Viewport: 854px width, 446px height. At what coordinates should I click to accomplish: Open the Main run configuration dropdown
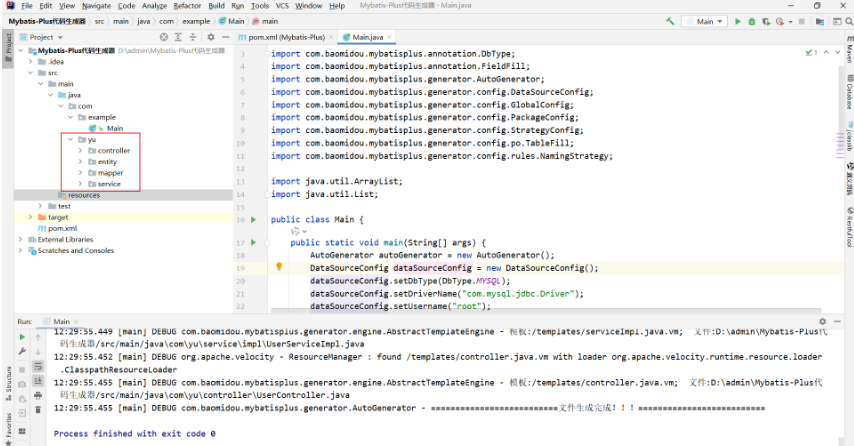(x=705, y=21)
